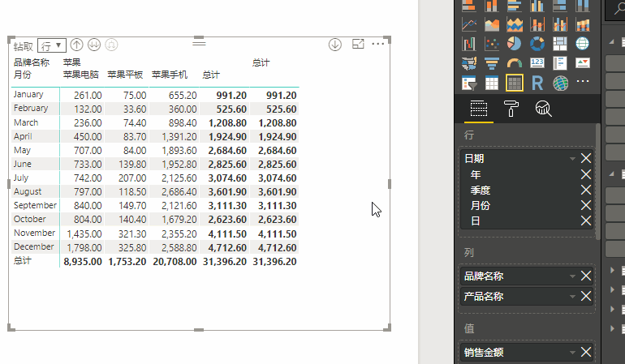Remove 月份 level from date hierarchy

(x=586, y=205)
